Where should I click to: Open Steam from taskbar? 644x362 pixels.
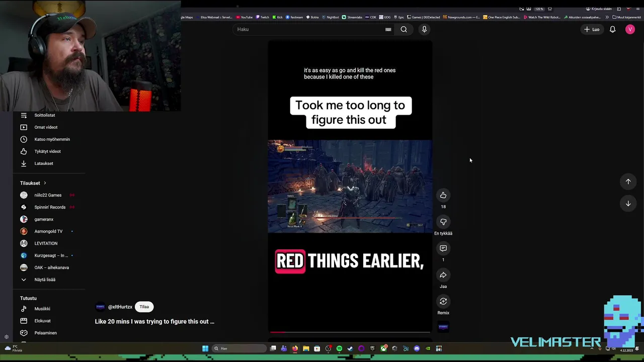click(x=350, y=348)
